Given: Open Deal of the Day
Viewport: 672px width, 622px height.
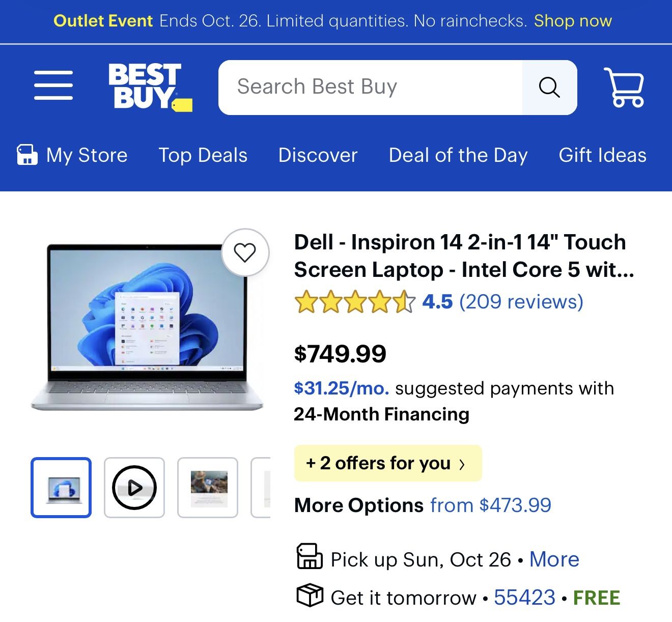Looking at the screenshot, I should pyautogui.click(x=458, y=155).
